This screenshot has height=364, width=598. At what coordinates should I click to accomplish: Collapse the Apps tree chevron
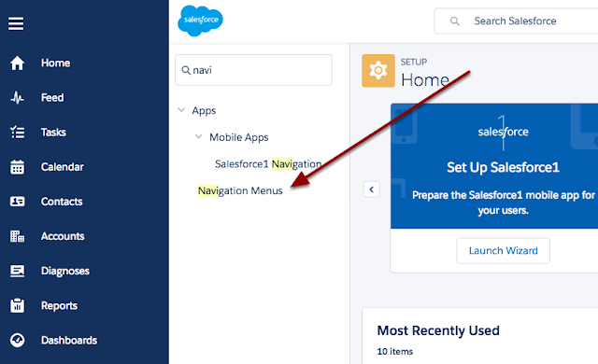[x=181, y=110]
